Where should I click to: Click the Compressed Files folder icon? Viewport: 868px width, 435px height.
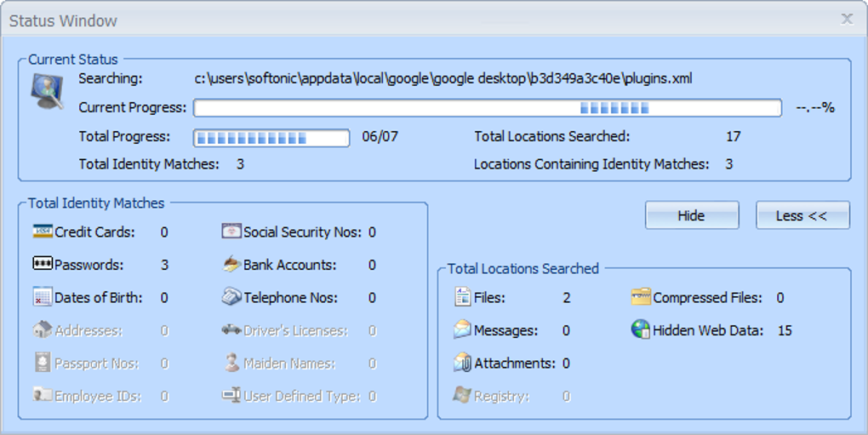[x=641, y=297]
